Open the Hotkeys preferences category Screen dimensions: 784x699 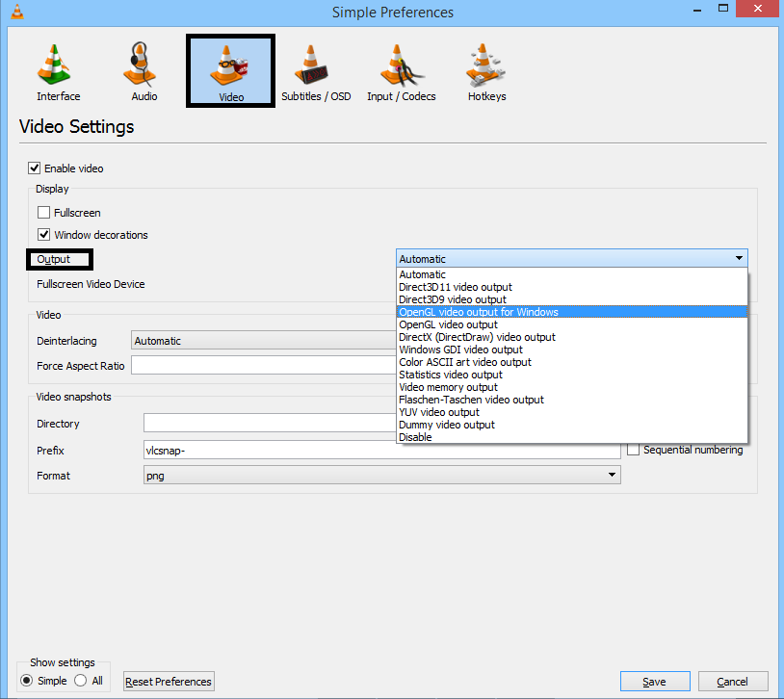486,72
